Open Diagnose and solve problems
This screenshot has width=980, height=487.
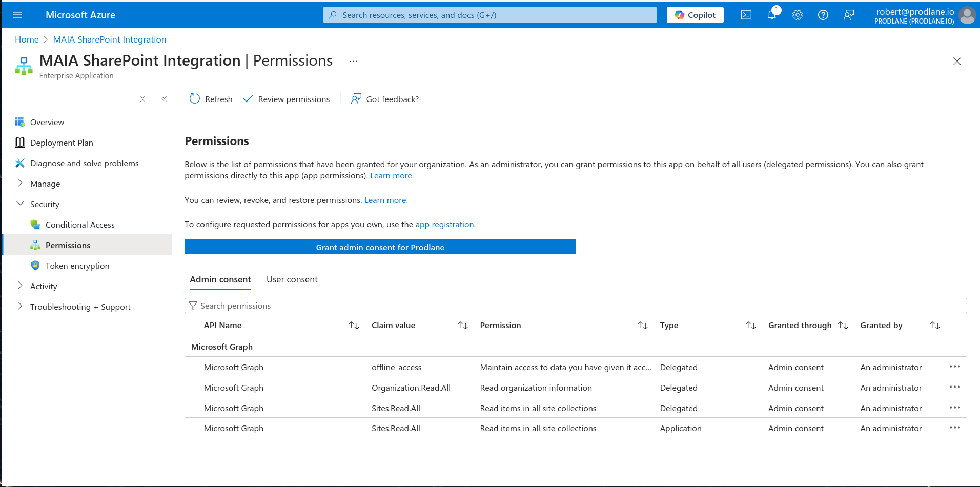coord(85,163)
